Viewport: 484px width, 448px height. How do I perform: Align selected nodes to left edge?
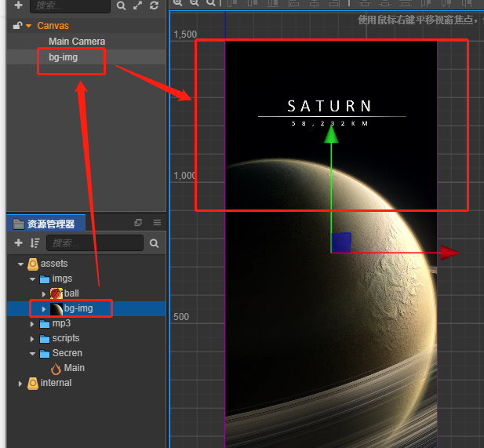click(x=293, y=3)
